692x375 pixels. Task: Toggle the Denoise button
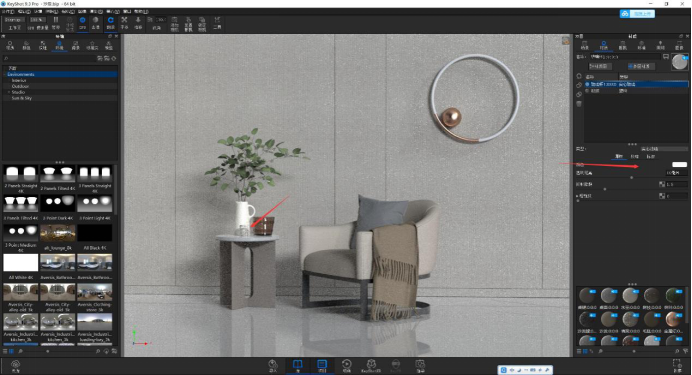coord(96,22)
